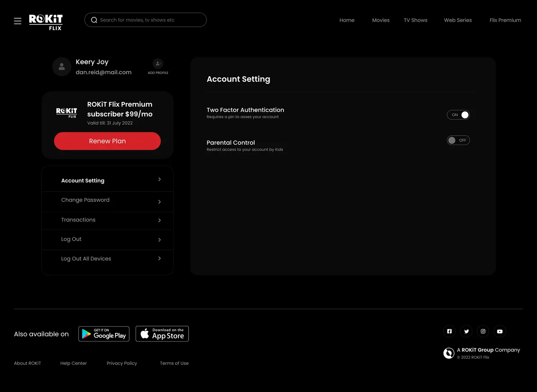Viewport: 537px width, 392px height.
Task: Click the search magnifier icon
Action: (x=94, y=20)
